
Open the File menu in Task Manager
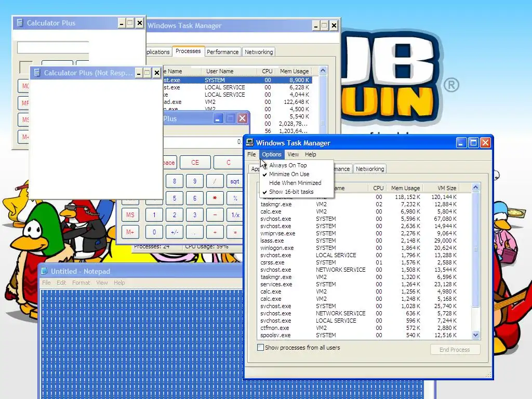click(x=251, y=154)
